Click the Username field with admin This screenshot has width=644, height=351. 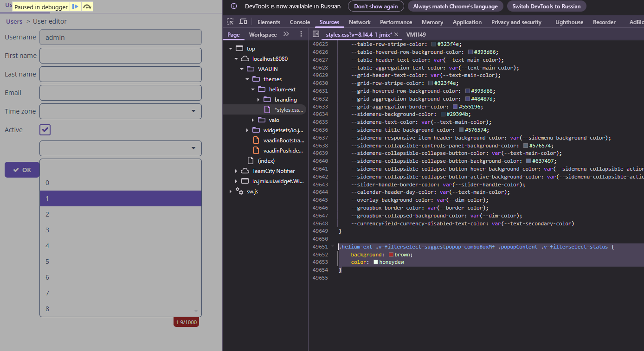coord(121,37)
